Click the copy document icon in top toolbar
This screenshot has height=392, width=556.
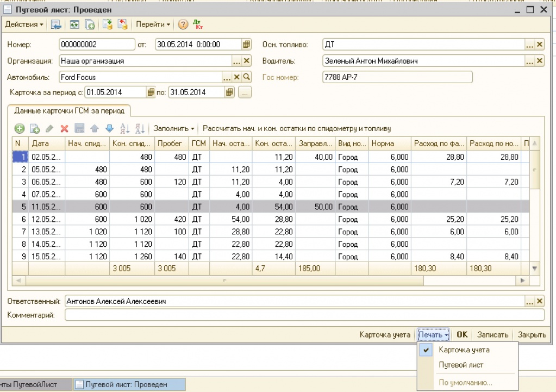pos(90,24)
